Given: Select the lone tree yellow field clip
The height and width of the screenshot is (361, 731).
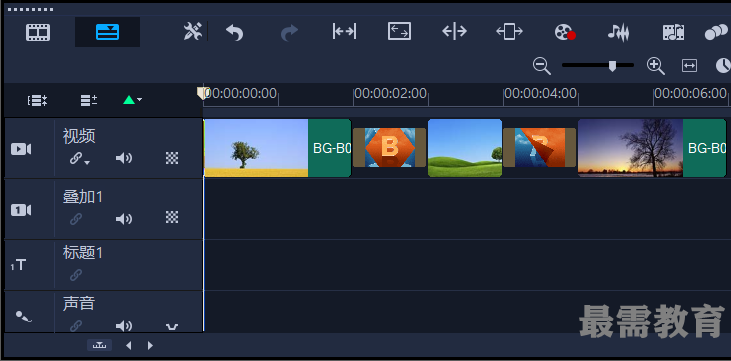Looking at the screenshot, I should pos(256,148).
